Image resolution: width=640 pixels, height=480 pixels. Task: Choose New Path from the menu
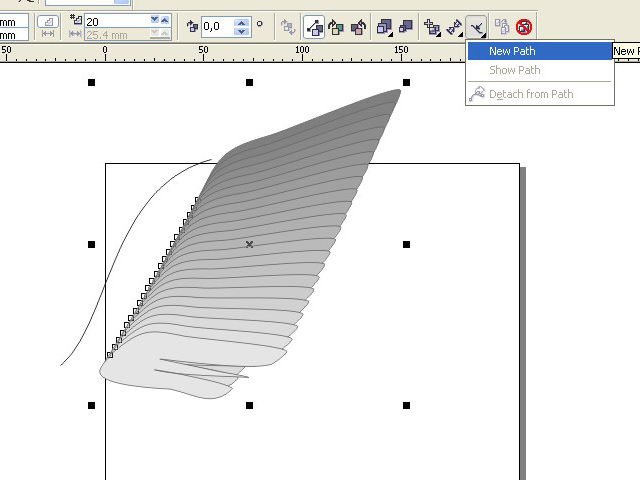pos(512,51)
